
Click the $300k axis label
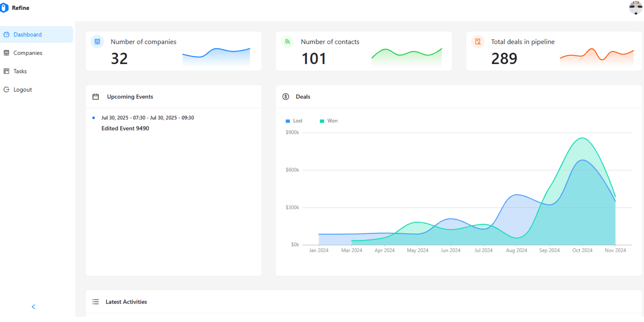[292, 207]
